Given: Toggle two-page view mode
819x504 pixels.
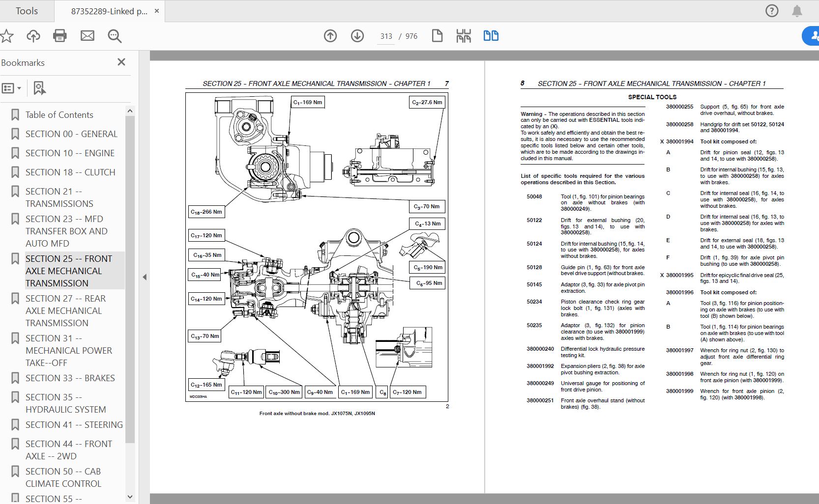Looking at the screenshot, I should pos(491,36).
